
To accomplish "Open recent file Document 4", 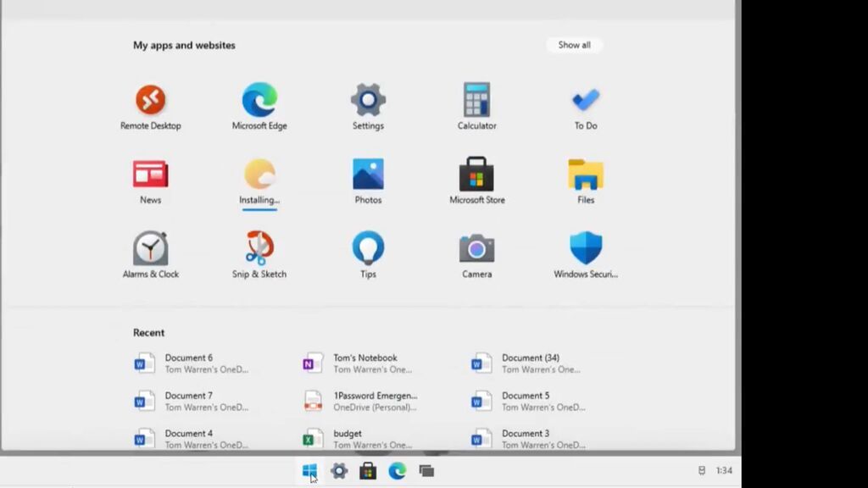I will coord(191,439).
